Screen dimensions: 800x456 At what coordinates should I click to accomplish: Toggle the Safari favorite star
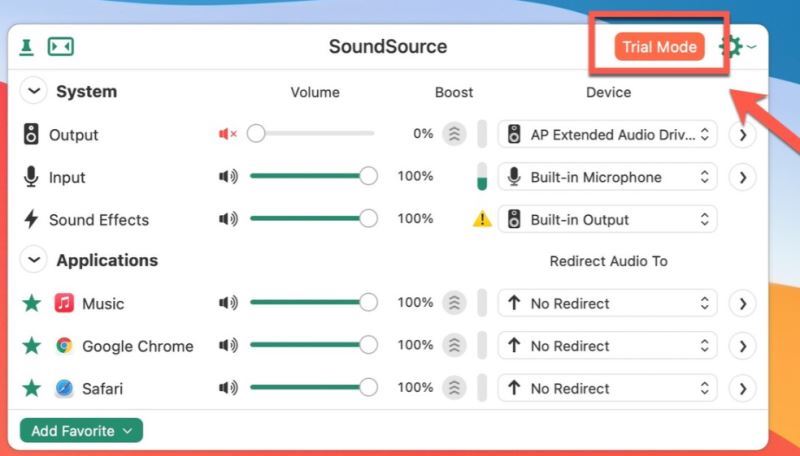click(32, 388)
